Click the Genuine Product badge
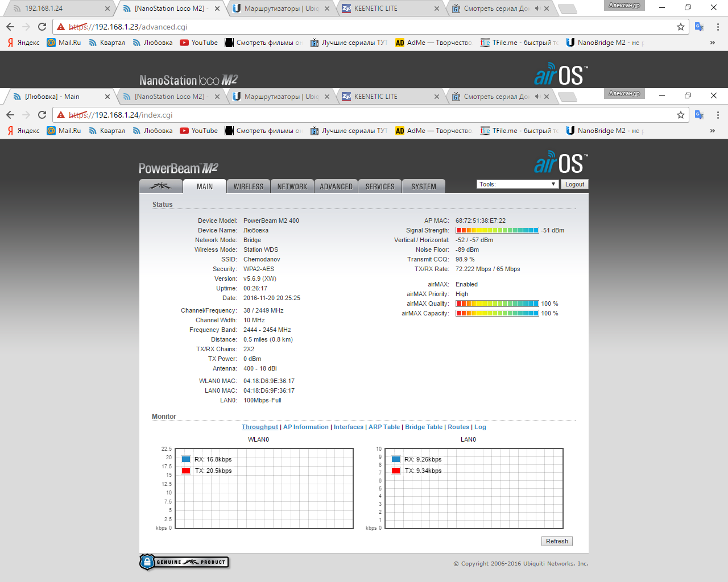 pyautogui.click(x=184, y=562)
